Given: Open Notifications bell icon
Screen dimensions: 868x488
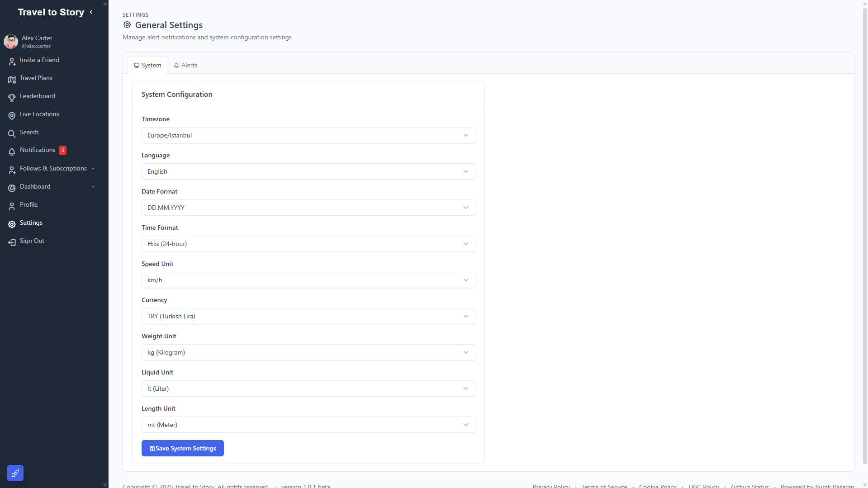Looking at the screenshot, I should pos(12,152).
